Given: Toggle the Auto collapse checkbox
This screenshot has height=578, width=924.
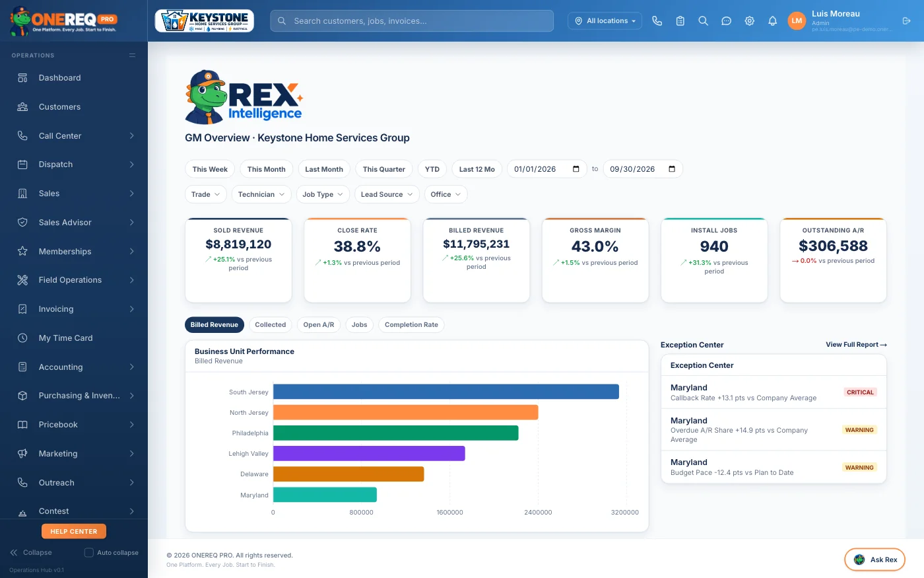Looking at the screenshot, I should point(89,552).
